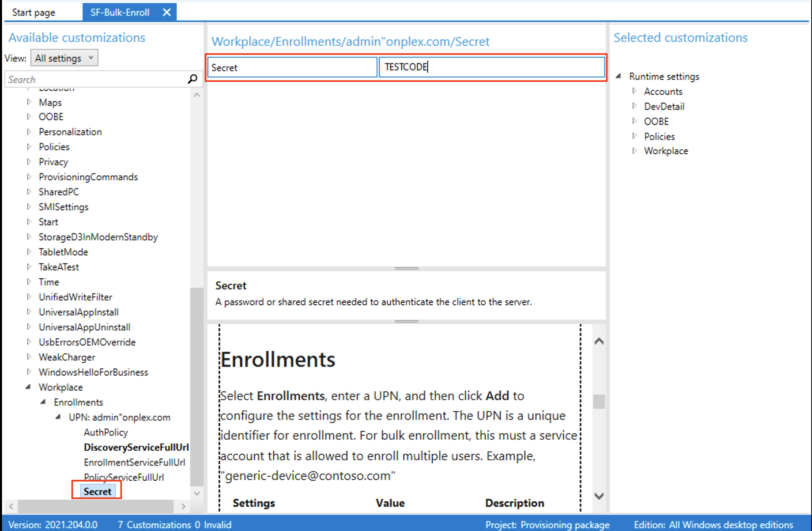The height and width of the screenshot is (531, 812).
Task: Expand the Start node
Action: click(29, 222)
